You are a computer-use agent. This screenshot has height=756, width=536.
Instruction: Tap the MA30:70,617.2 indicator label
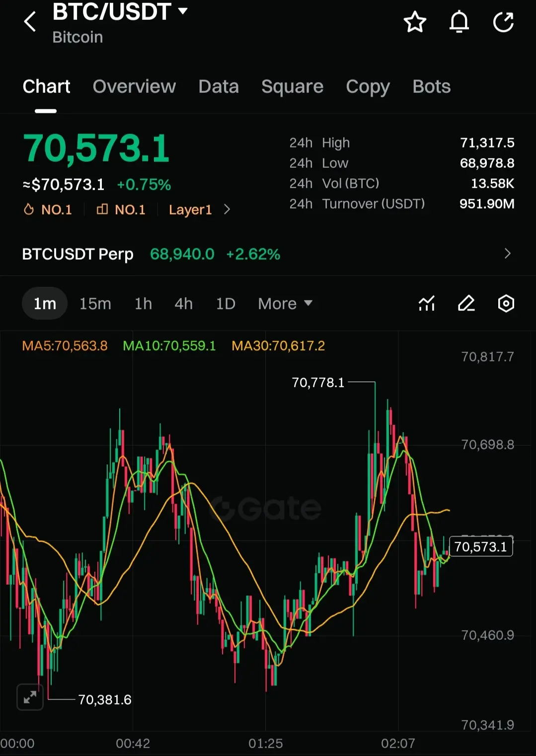[x=278, y=346]
